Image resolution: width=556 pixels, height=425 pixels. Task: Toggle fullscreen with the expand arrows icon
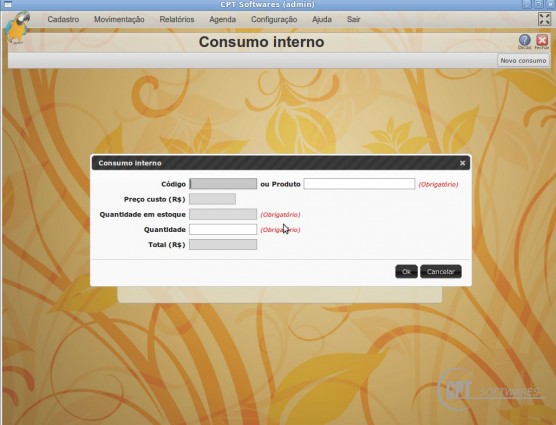point(544,19)
